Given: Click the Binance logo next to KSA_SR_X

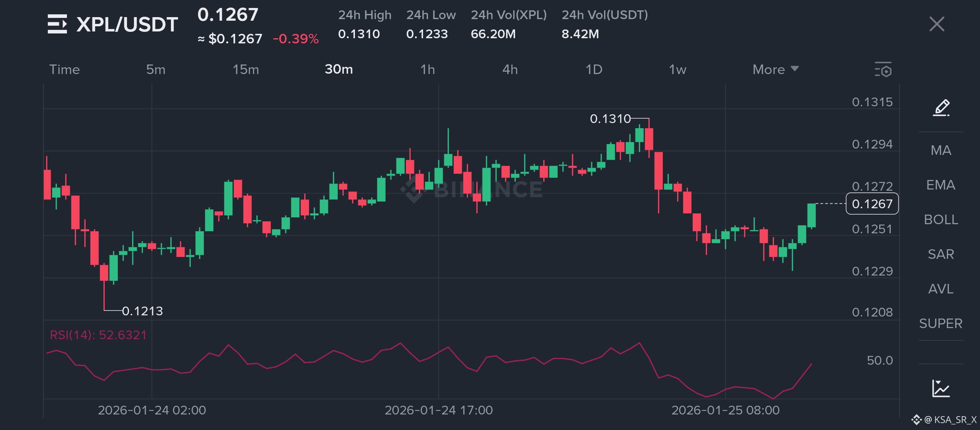Looking at the screenshot, I should 916,420.
